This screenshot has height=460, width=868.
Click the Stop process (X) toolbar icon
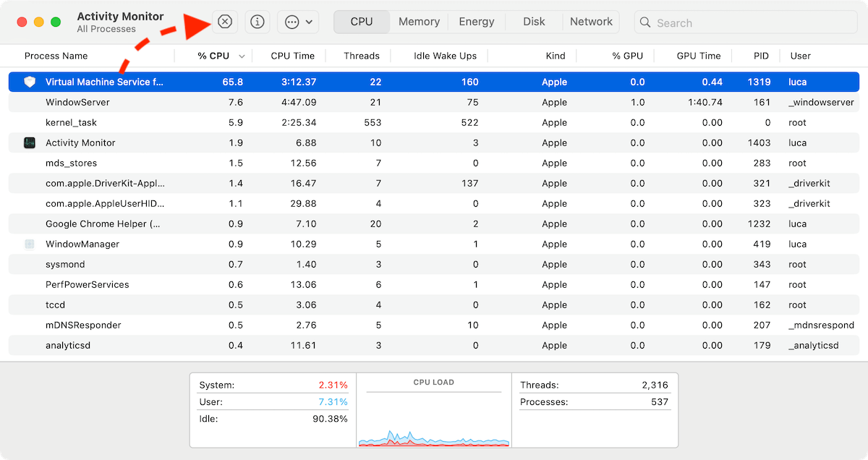225,22
